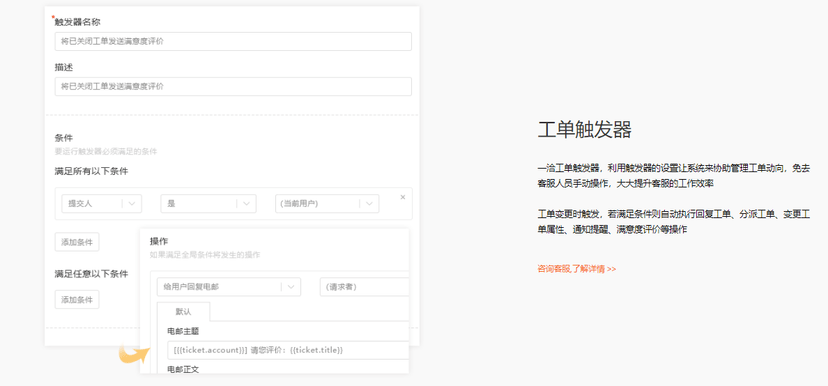The image size is (828, 386).
Task: Click the 要运行触发器必须满足的条件 hint text
Action: [x=106, y=152]
